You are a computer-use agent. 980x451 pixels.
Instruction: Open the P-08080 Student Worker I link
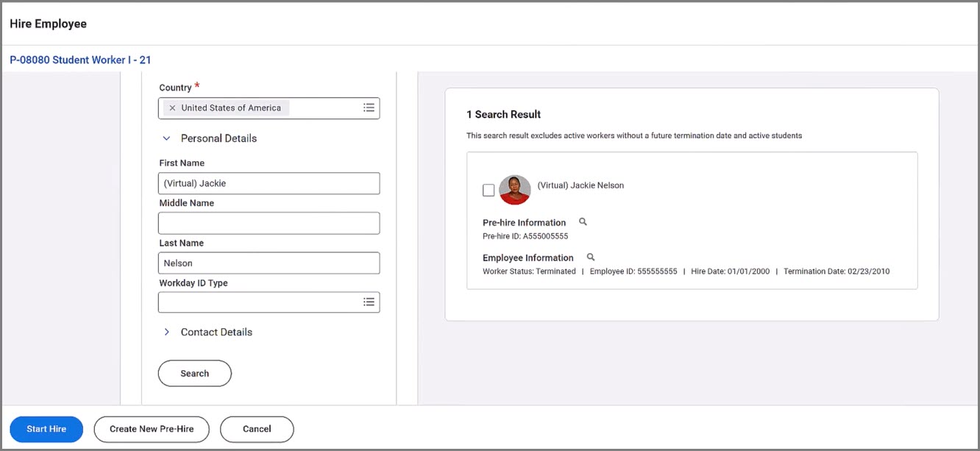tap(80, 60)
